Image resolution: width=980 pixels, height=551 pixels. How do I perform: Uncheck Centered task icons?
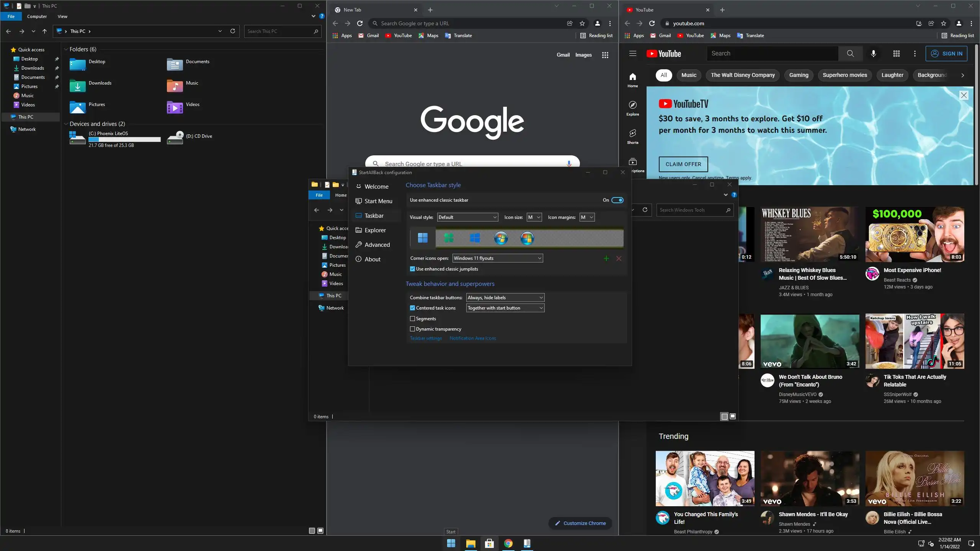coord(412,308)
